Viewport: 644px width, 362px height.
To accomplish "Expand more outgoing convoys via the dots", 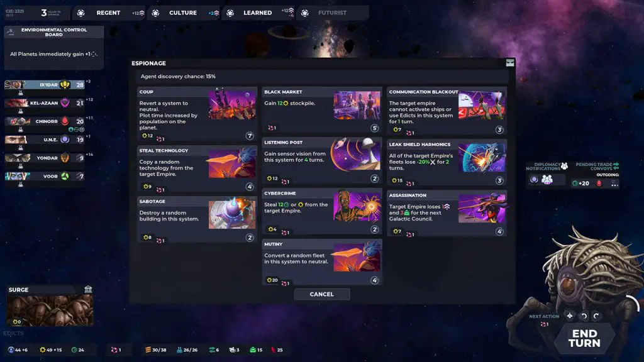I will coord(614,184).
